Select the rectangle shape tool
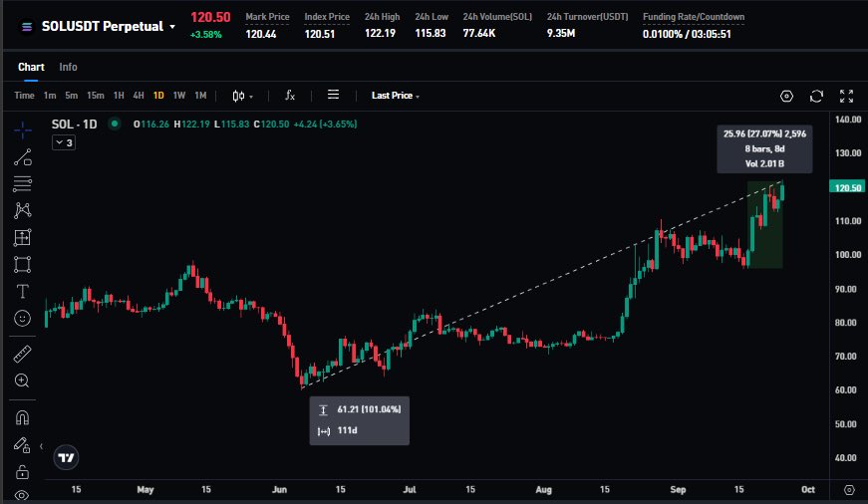 point(23,264)
